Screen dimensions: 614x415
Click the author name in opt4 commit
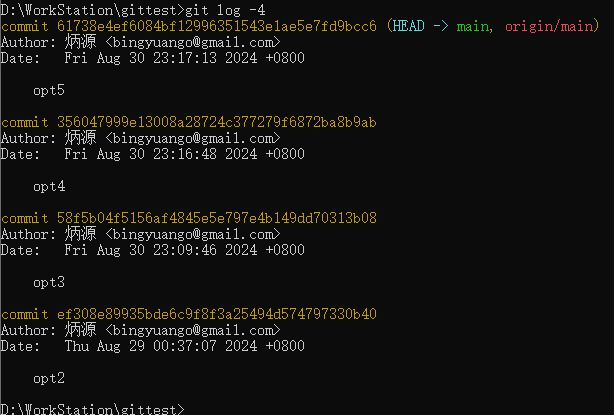click(80, 138)
